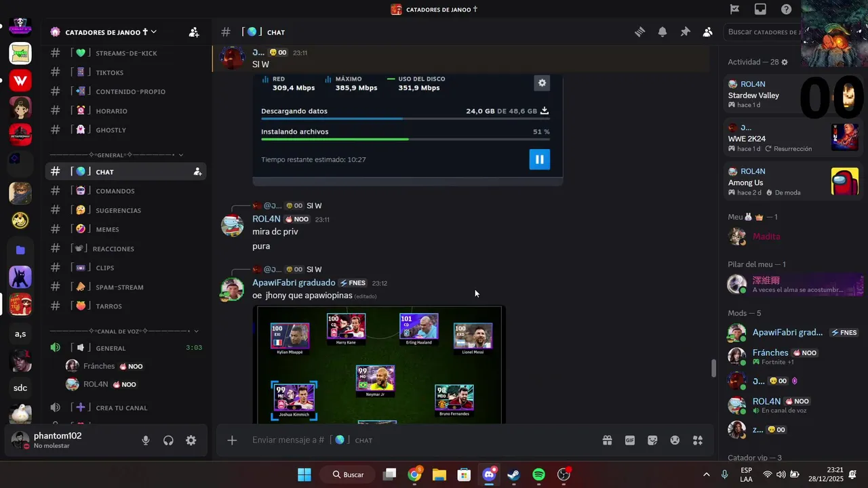Toggle headphones deafen in user panel
The image size is (868, 488).
(x=168, y=441)
